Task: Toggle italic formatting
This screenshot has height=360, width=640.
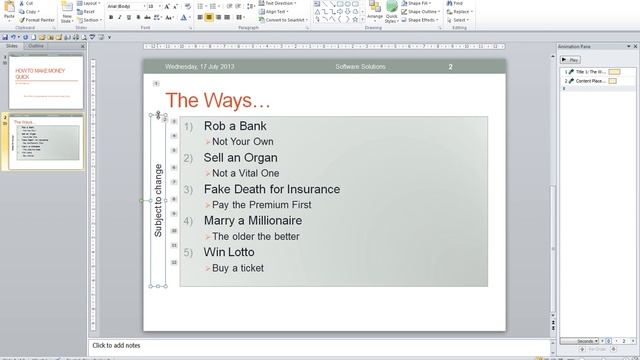Action: [x=120, y=17]
